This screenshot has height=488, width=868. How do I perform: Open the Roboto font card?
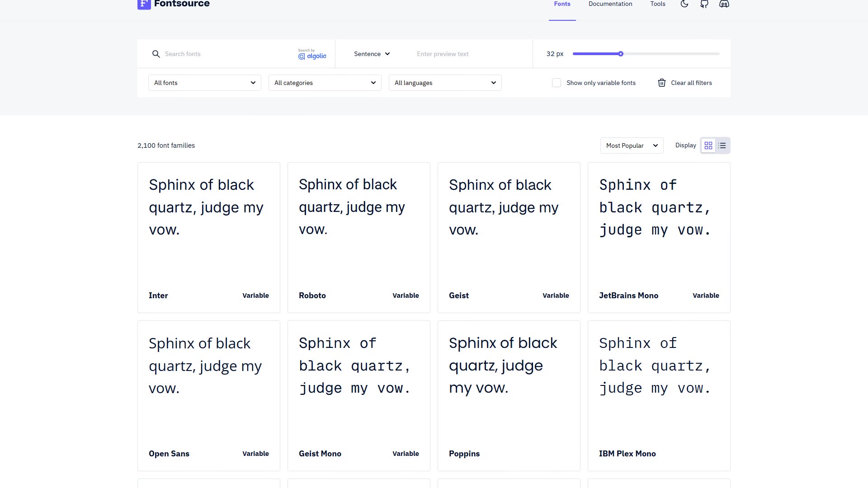[x=359, y=238]
